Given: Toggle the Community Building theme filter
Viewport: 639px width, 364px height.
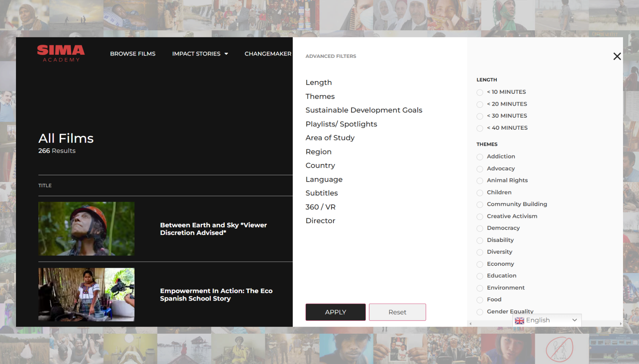Looking at the screenshot, I should pos(480,205).
